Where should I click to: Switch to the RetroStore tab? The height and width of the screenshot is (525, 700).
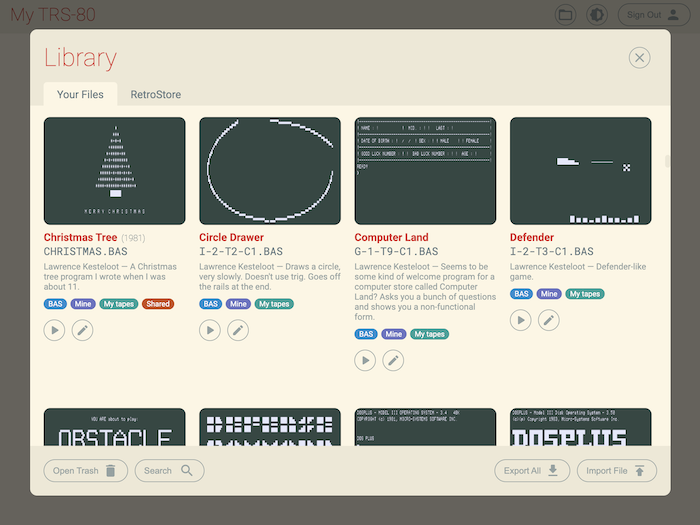point(155,94)
